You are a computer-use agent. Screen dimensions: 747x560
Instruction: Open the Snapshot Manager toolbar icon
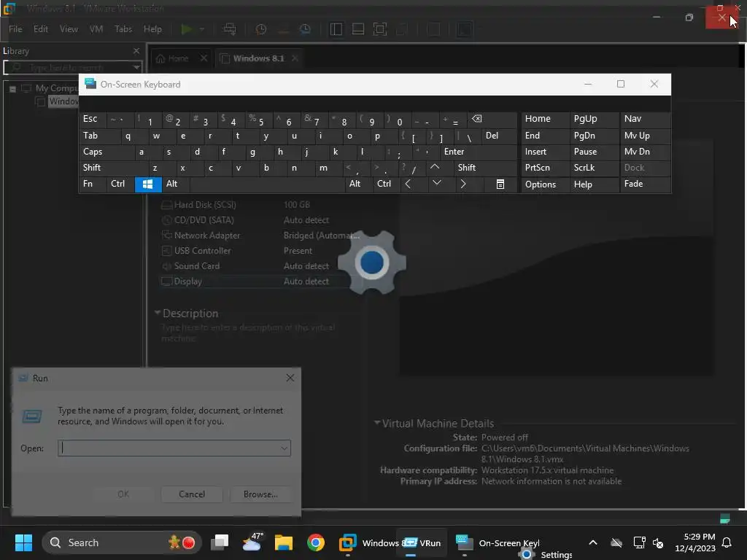[306, 29]
